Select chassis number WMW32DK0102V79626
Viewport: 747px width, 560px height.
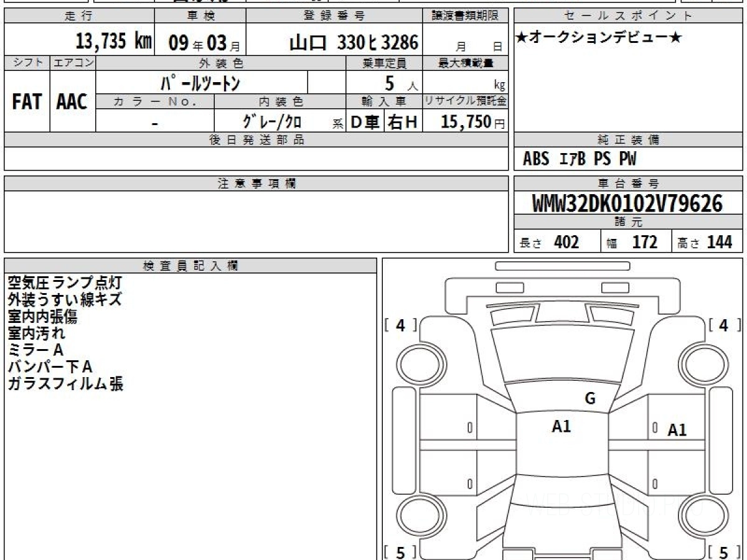click(x=627, y=203)
